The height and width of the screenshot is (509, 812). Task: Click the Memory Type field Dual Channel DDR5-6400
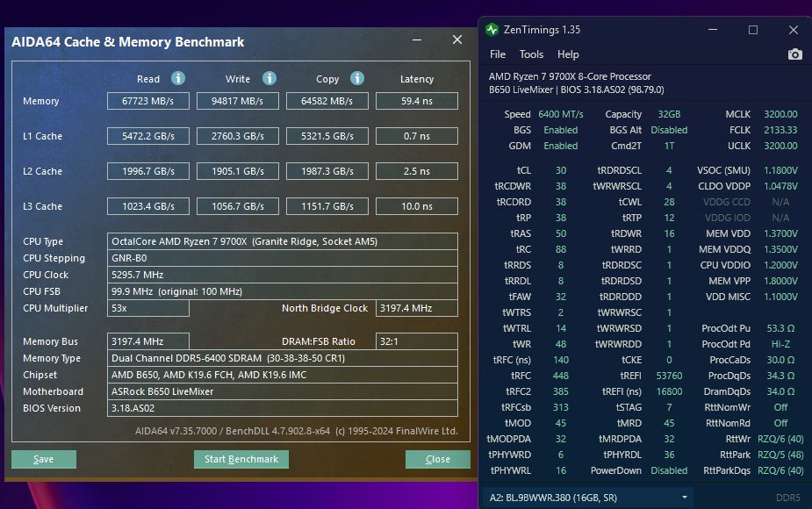point(283,358)
